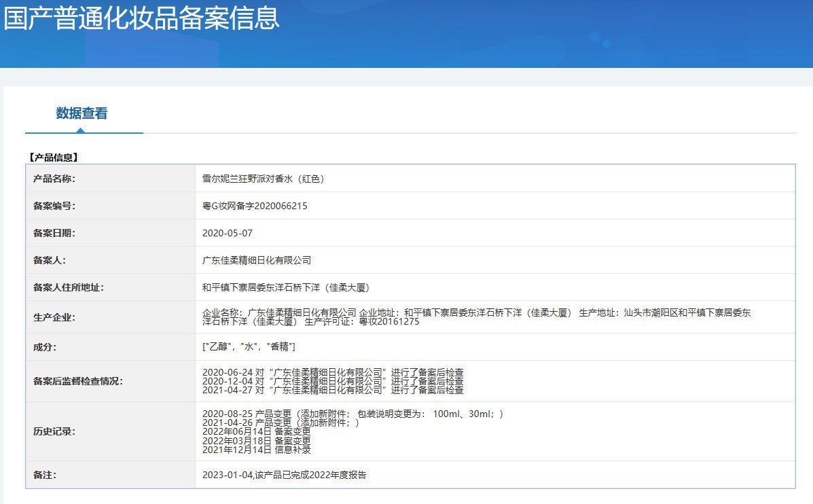The width and height of the screenshot is (813, 504).
Task: Click the 产品名称 label cell
Action: [x=111, y=179]
